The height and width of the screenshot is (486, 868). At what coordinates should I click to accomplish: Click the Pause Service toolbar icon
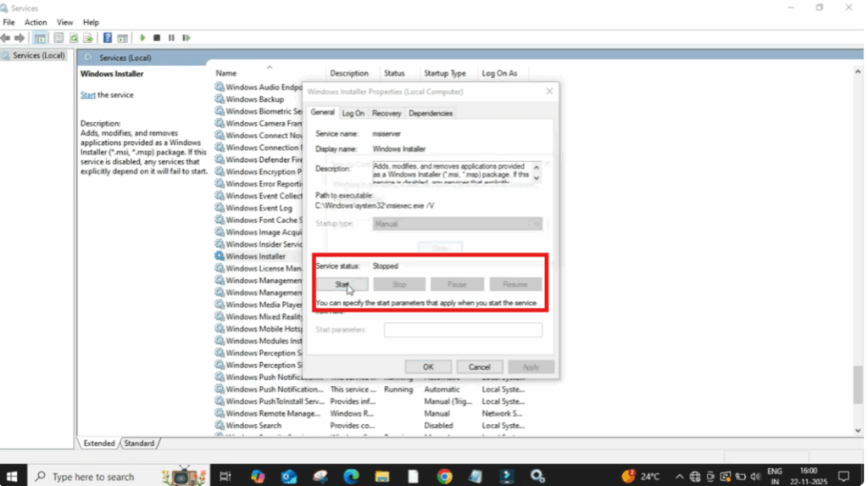[x=171, y=37]
